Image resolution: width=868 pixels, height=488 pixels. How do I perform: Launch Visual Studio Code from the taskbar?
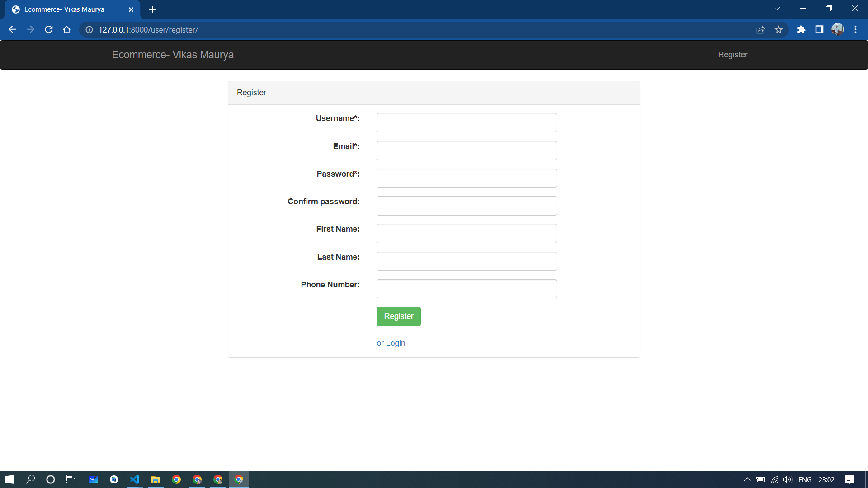click(135, 479)
